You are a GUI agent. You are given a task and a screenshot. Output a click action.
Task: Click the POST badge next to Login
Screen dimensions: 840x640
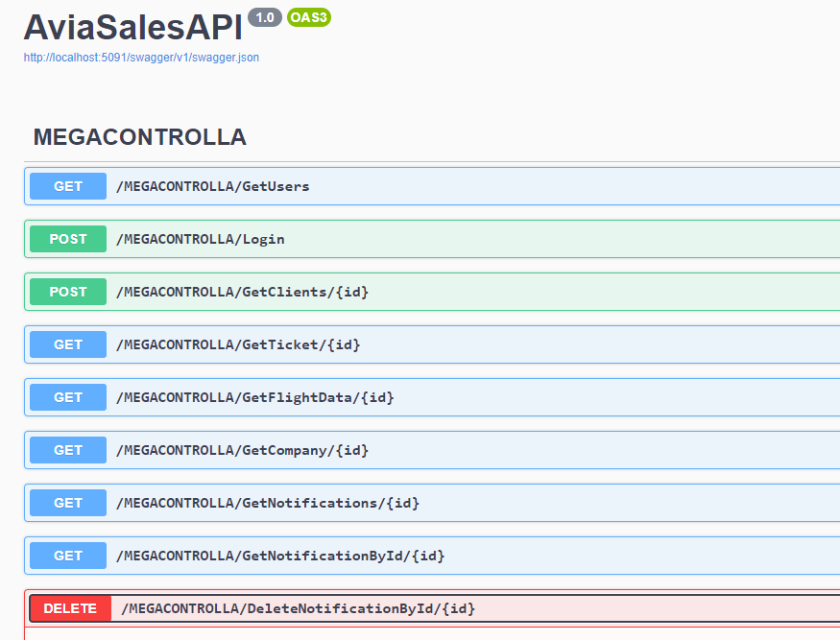67,239
